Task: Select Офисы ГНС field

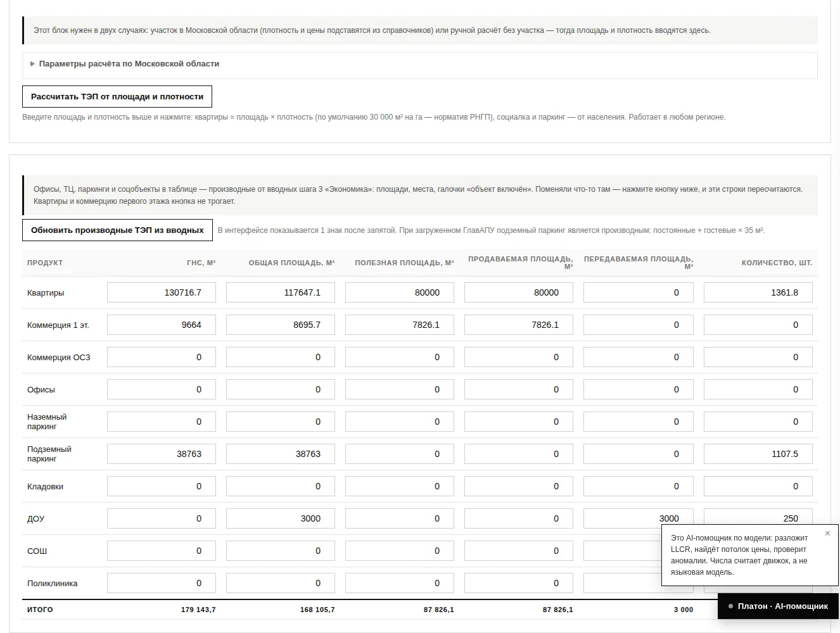Action: click(162, 389)
